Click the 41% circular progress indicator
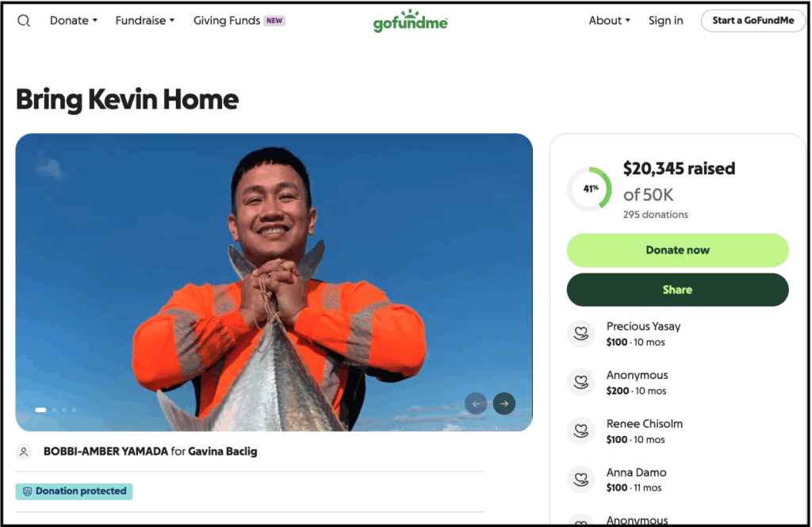Screen dimensions: 812x527 tap(590, 189)
